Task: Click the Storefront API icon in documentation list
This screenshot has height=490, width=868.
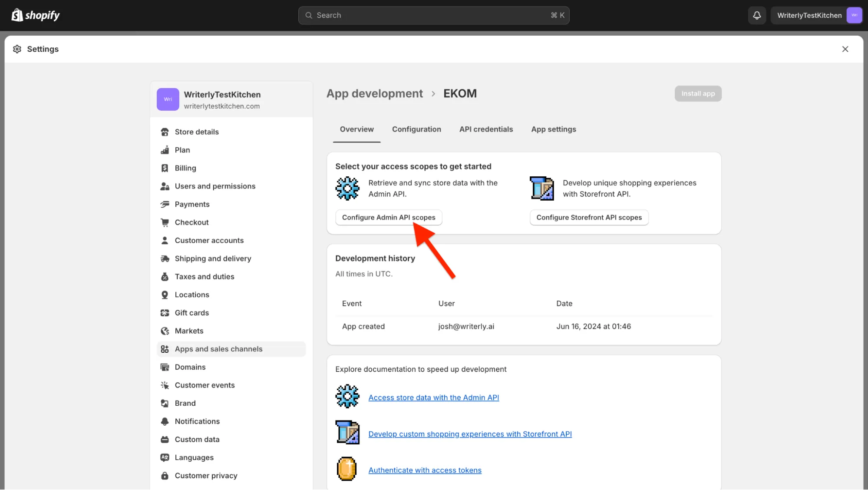Action: (347, 432)
